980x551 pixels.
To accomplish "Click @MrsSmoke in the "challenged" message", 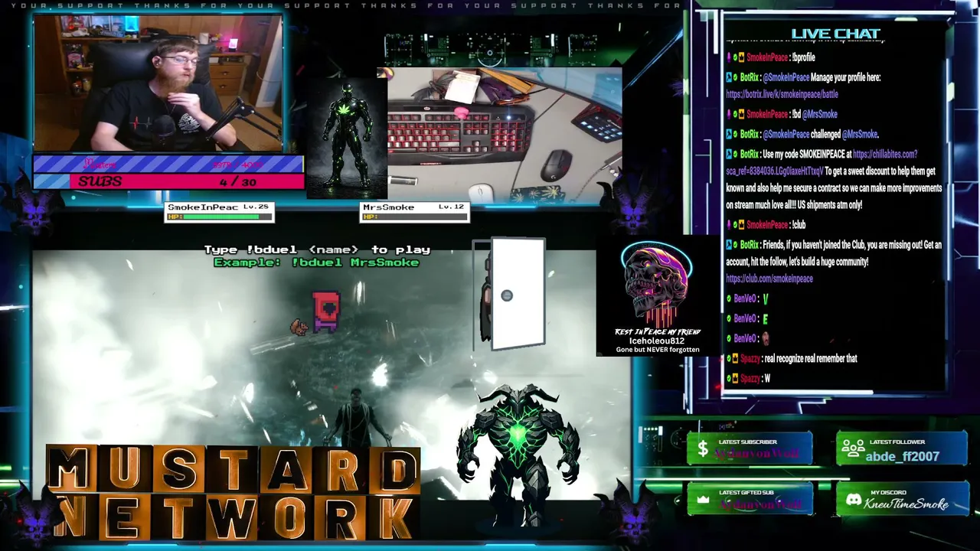I will pyautogui.click(x=860, y=134).
